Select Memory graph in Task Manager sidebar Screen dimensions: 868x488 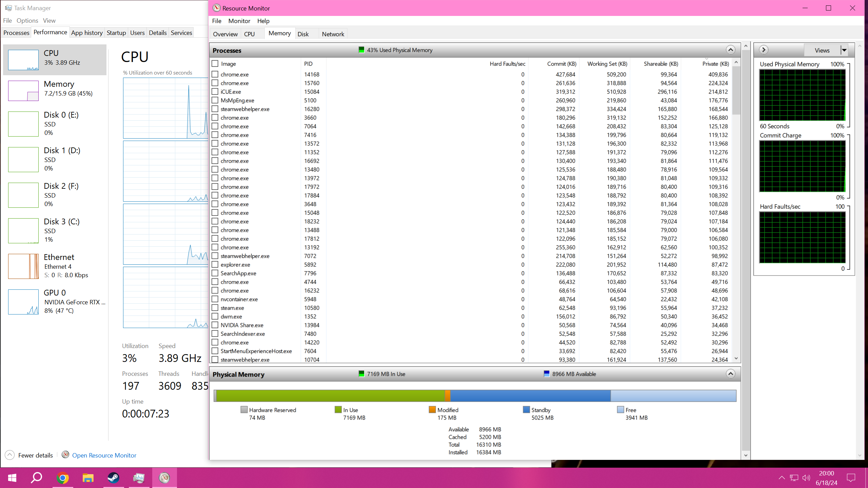tap(23, 91)
